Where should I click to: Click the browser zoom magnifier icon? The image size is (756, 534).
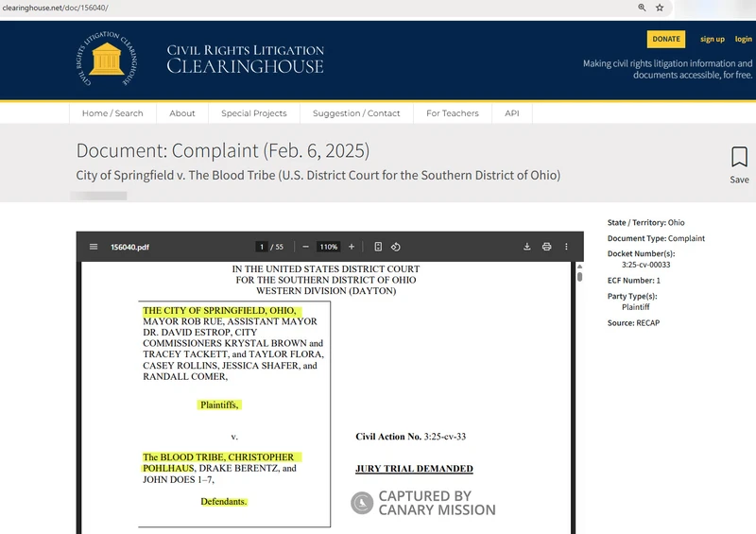642,8
